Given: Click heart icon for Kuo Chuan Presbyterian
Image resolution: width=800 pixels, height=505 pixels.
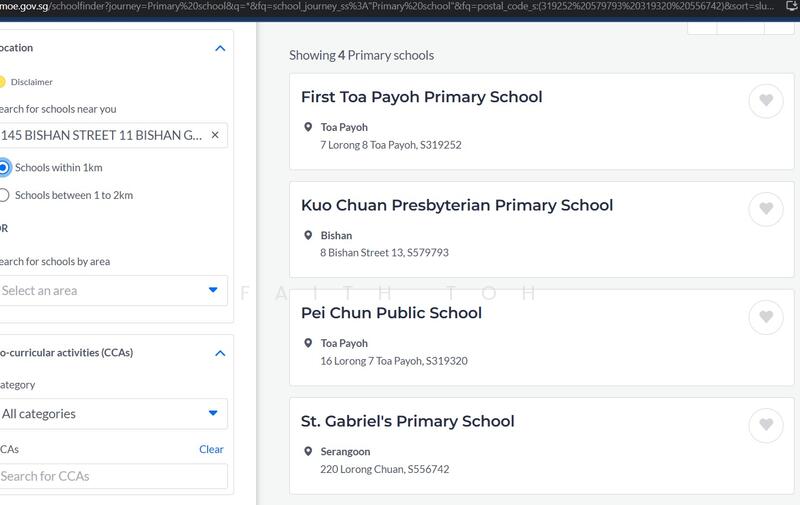Looking at the screenshot, I should coord(766,209).
